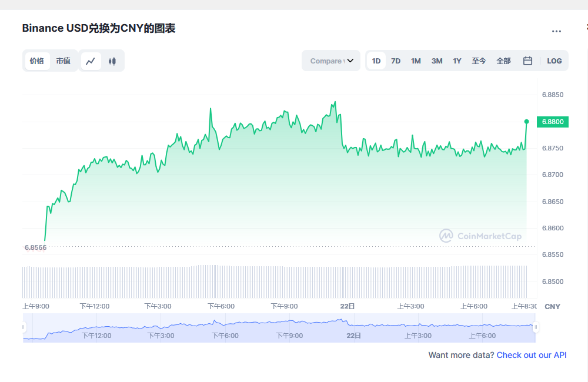The height and width of the screenshot is (382, 588).
Task: Open the calendar date range picker
Action: [527, 61]
